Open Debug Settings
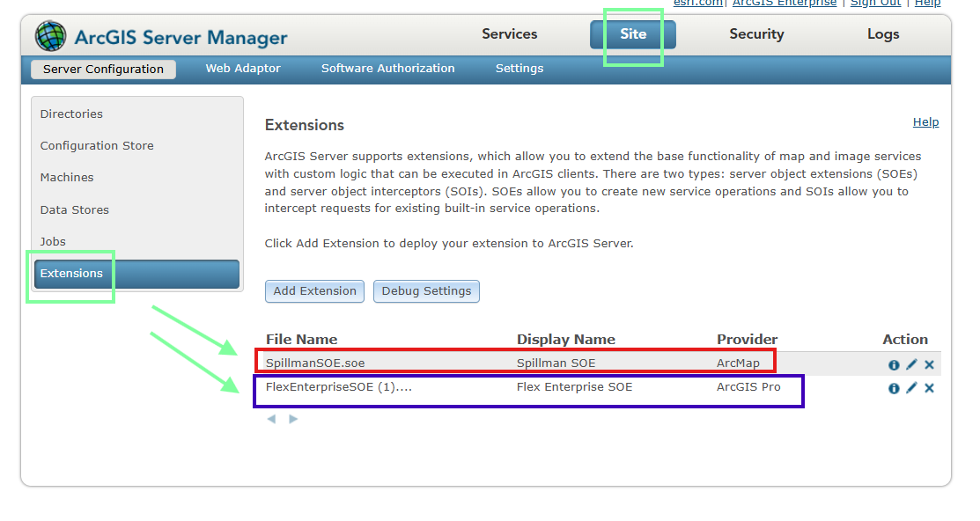Screen dimensions: 980x521 (x=426, y=291)
